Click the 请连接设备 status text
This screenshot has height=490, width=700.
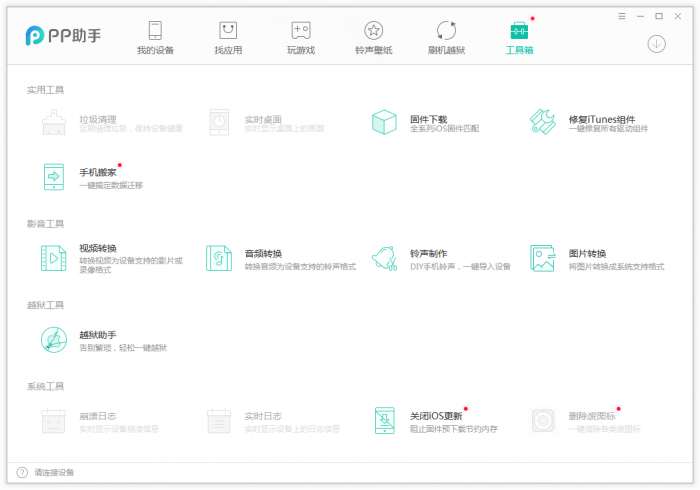point(54,472)
